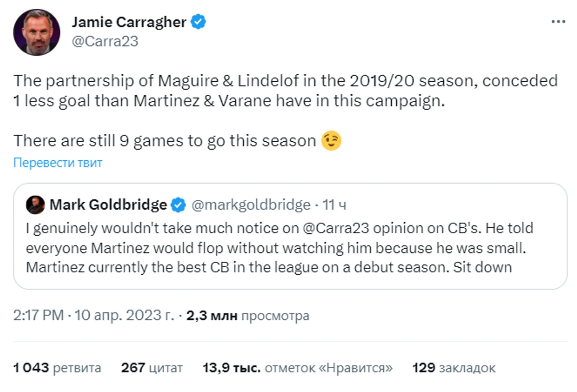Show the 267 цитат quote tweets

point(152,368)
